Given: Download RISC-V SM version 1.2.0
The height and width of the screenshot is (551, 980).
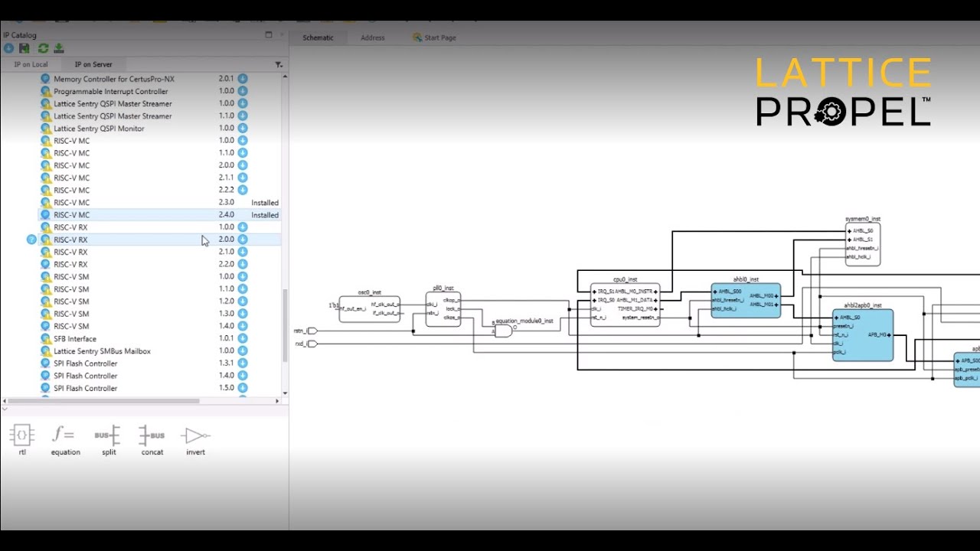Looking at the screenshot, I should pos(243,301).
